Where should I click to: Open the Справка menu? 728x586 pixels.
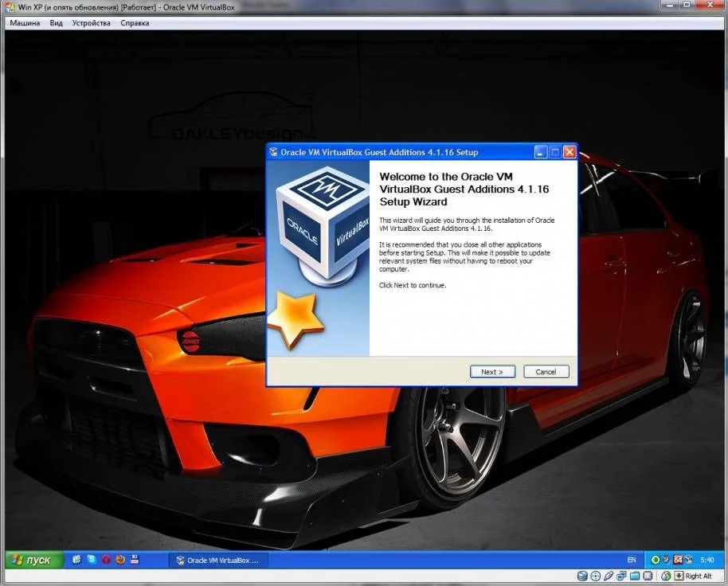click(x=135, y=23)
